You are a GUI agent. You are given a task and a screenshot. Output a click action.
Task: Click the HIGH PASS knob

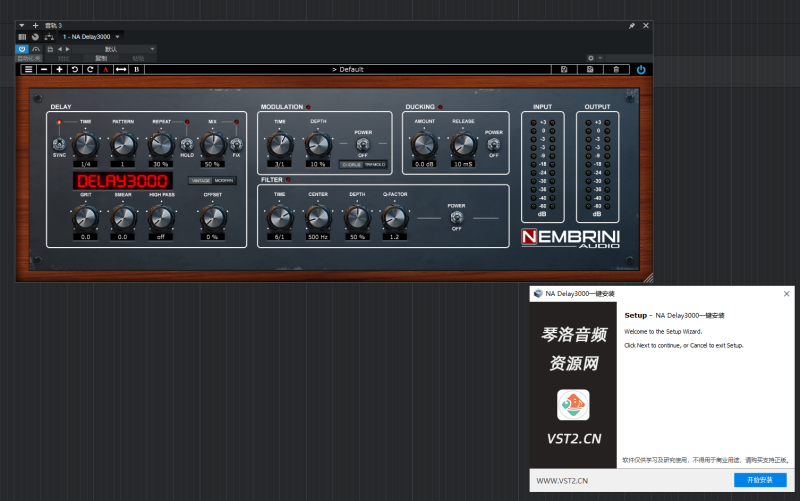(x=161, y=218)
